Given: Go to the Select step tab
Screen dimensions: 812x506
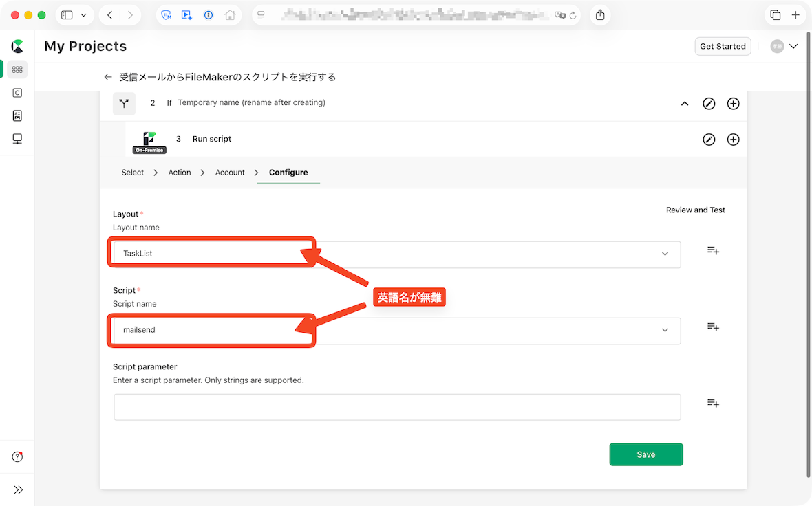Looking at the screenshot, I should (x=133, y=173).
